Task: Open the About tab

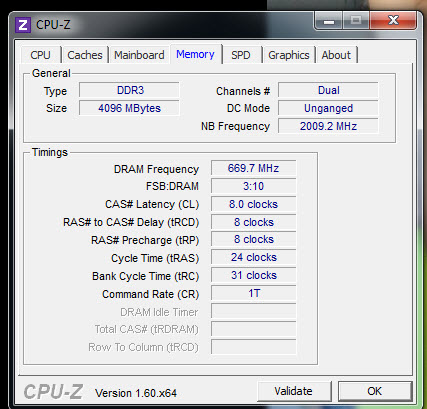Action: (x=336, y=55)
